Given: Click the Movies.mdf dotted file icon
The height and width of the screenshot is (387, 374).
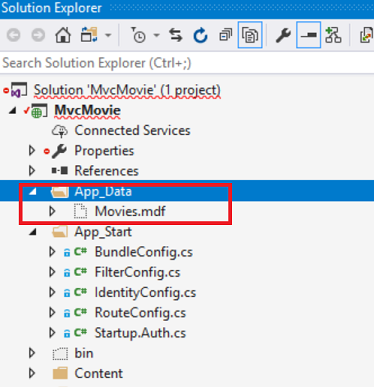Looking at the screenshot, I should point(80,211).
